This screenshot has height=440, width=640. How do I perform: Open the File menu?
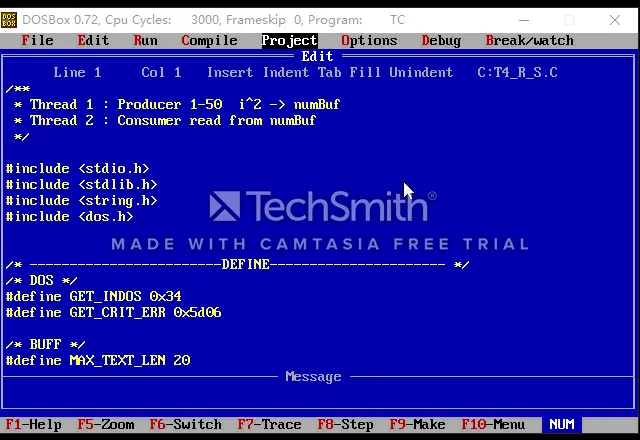37,40
